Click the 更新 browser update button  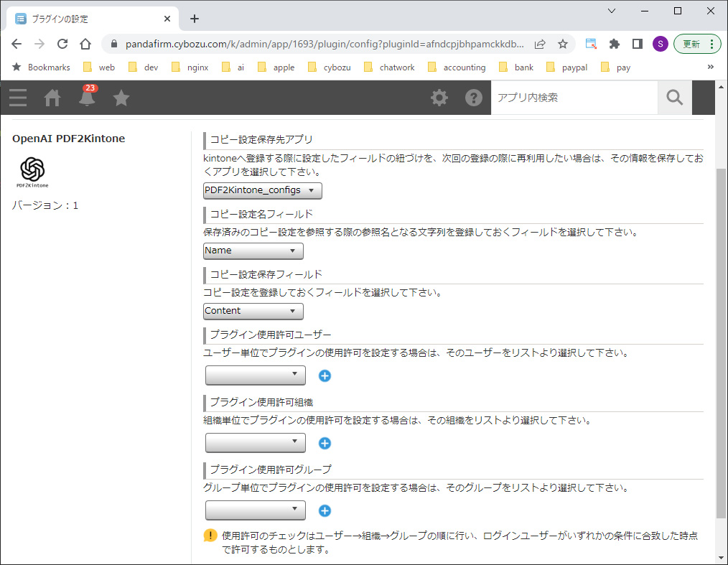tap(691, 44)
